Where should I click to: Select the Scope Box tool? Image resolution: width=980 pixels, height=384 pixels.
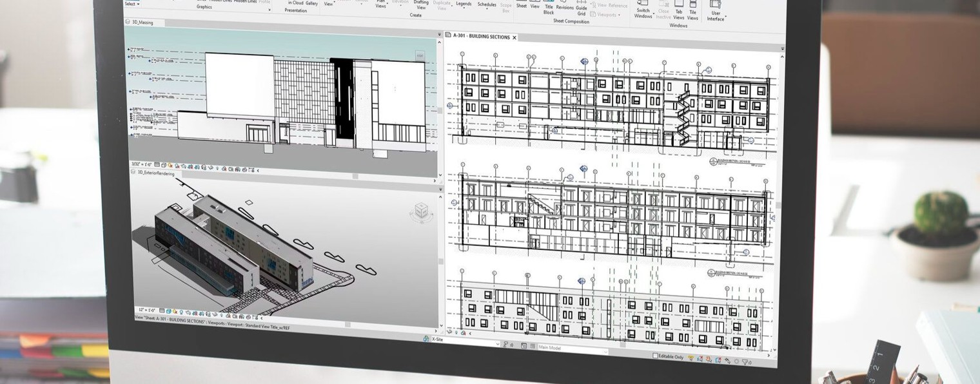[506, 8]
